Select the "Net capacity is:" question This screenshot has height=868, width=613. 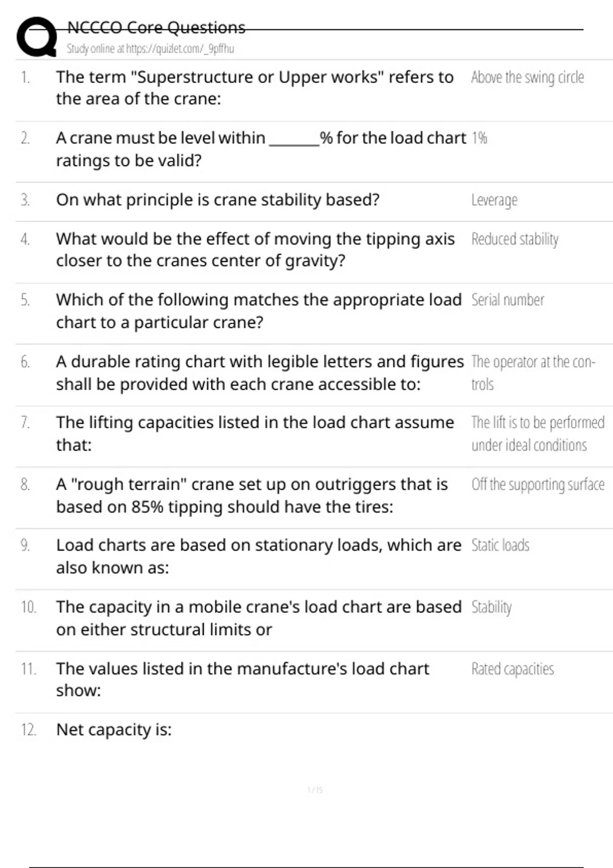(114, 730)
